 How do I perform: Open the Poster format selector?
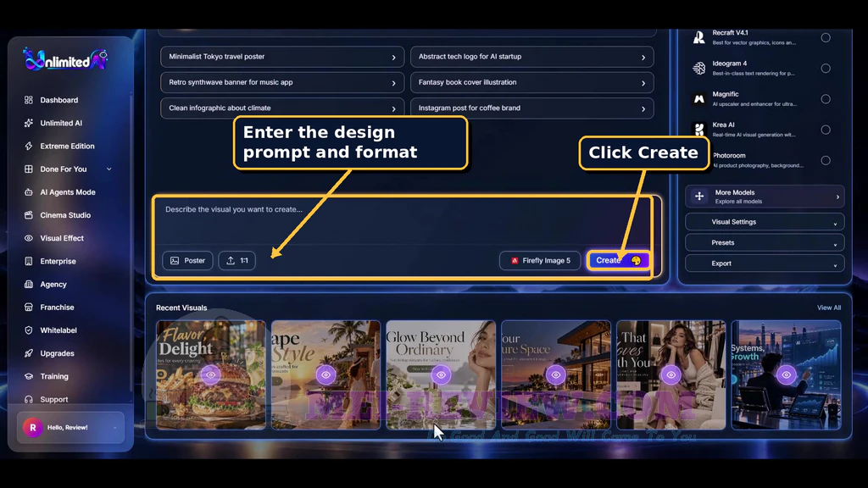tap(187, 261)
